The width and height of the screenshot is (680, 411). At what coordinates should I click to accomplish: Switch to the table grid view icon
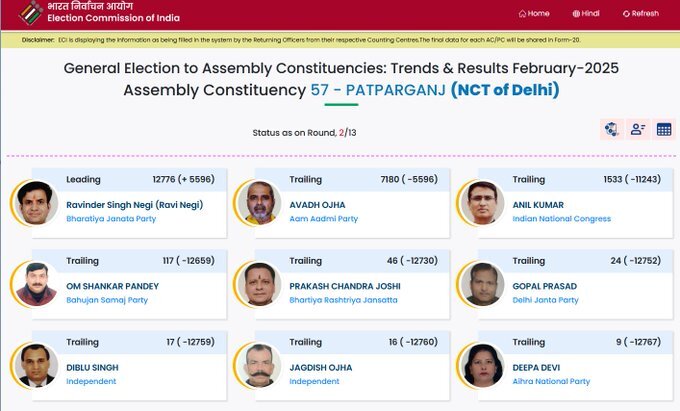tap(664, 129)
